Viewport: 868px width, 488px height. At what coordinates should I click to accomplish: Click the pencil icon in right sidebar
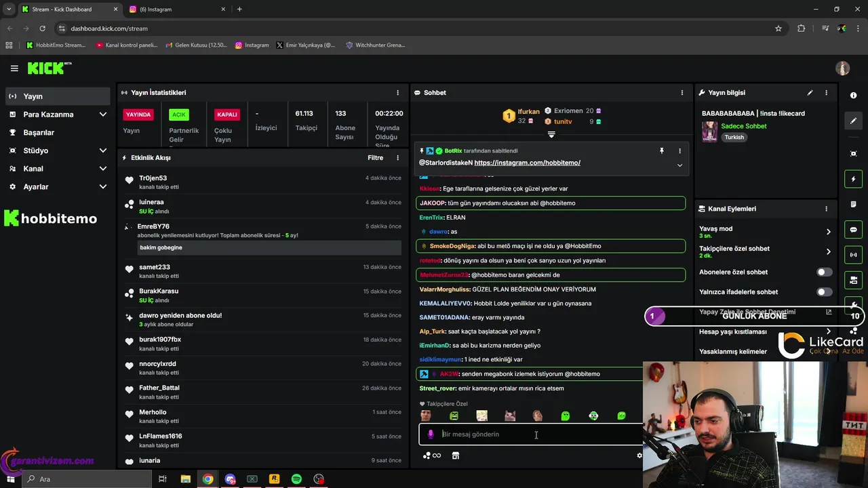[x=854, y=121]
